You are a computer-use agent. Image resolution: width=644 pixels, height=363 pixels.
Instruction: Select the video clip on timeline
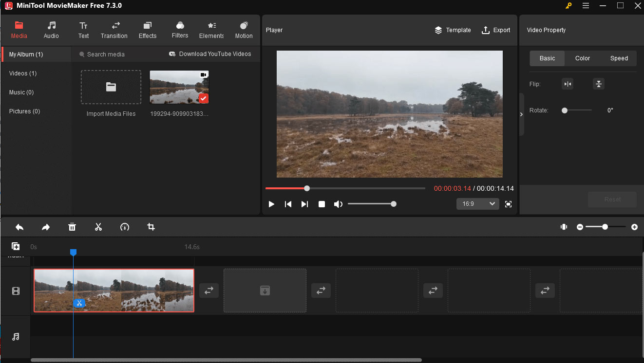114,290
